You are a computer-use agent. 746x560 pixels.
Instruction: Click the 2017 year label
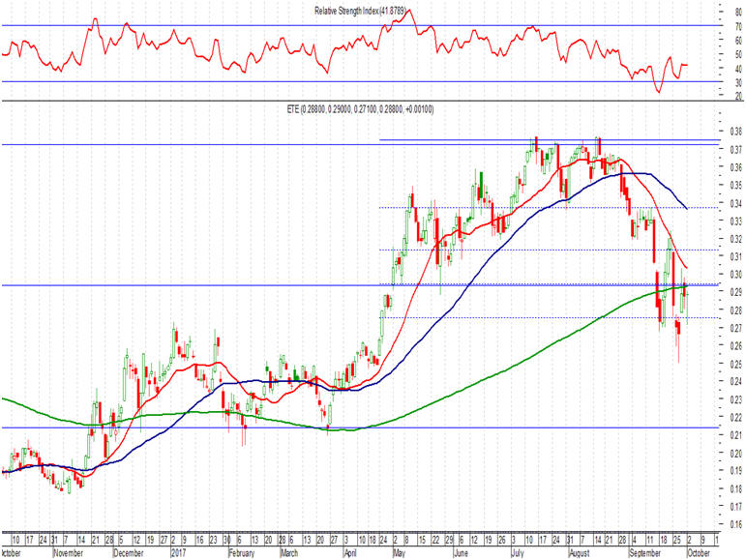point(178,553)
